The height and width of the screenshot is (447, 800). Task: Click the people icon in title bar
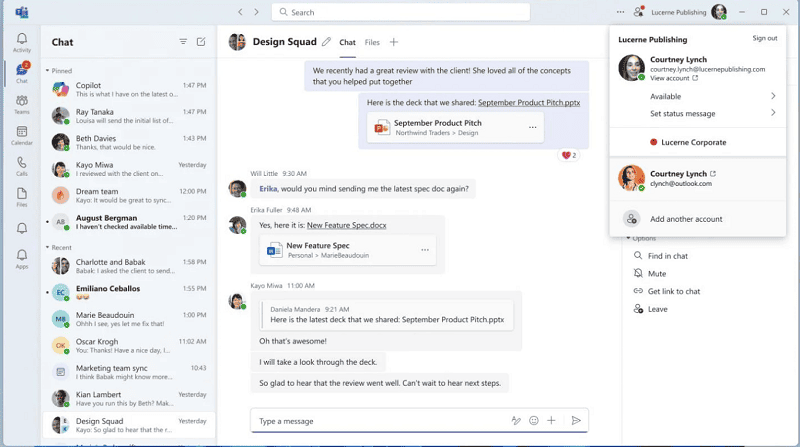(x=638, y=12)
